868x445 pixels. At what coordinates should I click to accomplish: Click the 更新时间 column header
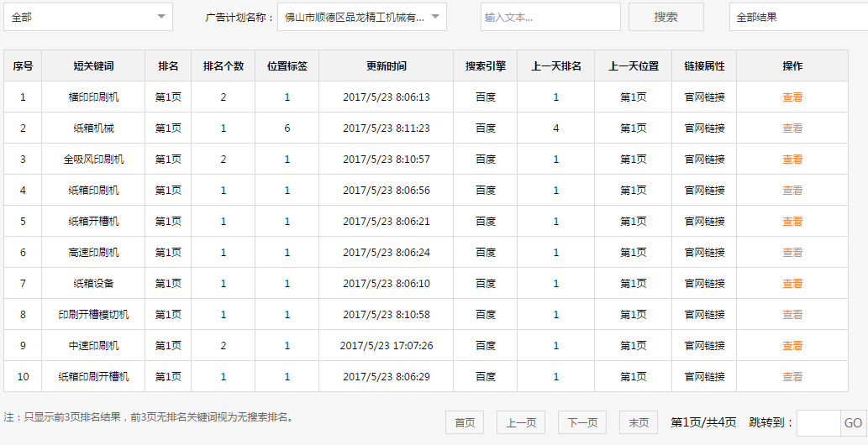click(x=386, y=66)
